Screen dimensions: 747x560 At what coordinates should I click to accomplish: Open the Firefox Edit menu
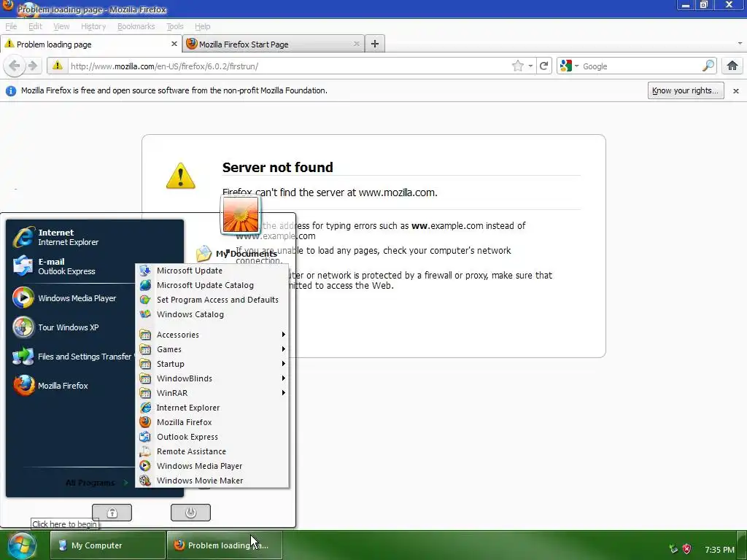[x=35, y=27]
